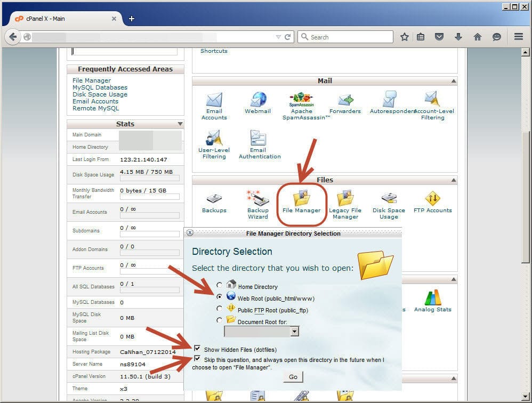Collapse the Mail section

click(453, 81)
